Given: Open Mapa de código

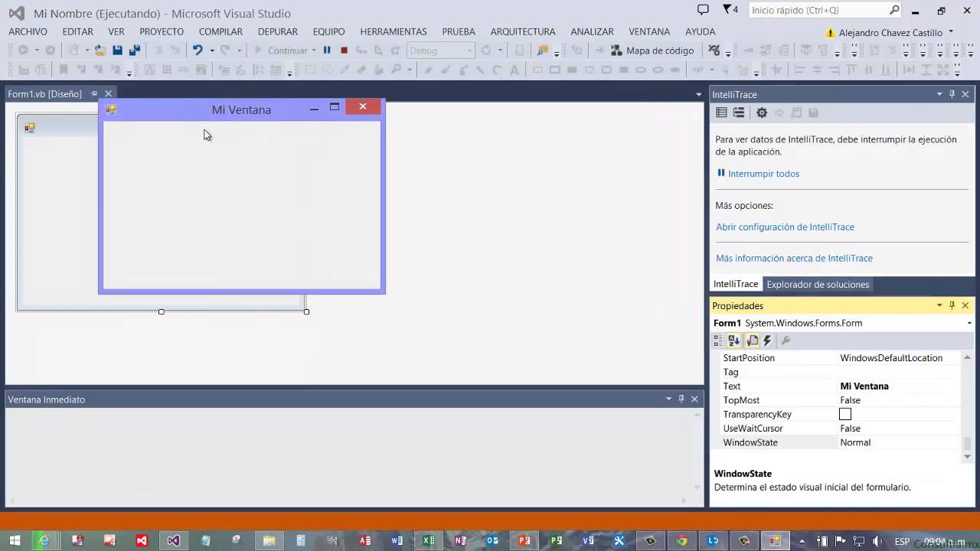Looking at the screenshot, I should pyautogui.click(x=652, y=51).
